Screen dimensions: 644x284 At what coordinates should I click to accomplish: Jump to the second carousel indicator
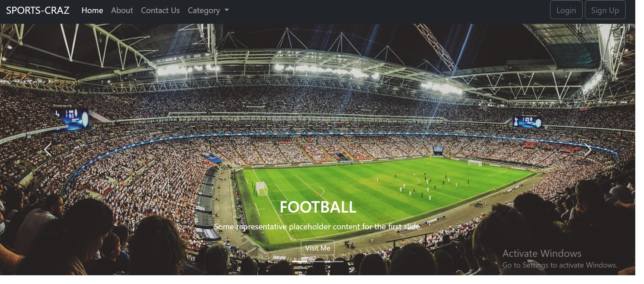coord(318,261)
